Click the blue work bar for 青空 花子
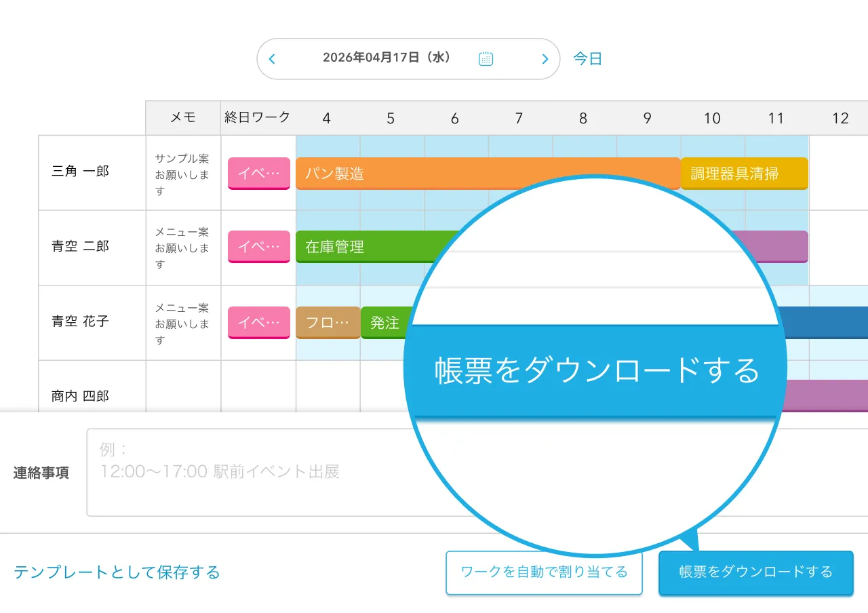The width and height of the screenshot is (868, 613). click(x=824, y=323)
